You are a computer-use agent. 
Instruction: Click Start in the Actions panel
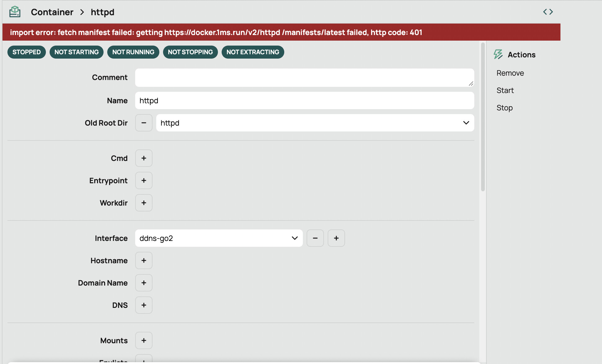[x=505, y=90]
